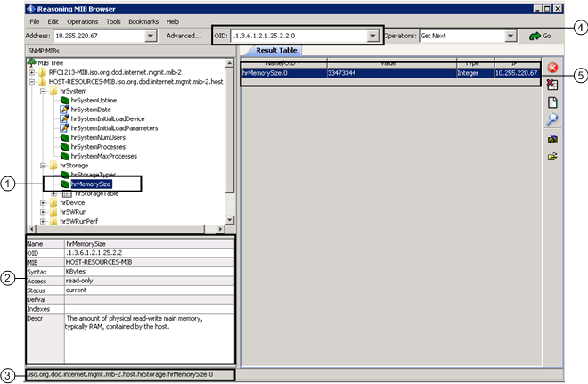Open the Operations menu
The image size is (588, 384).
click(x=82, y=20)
